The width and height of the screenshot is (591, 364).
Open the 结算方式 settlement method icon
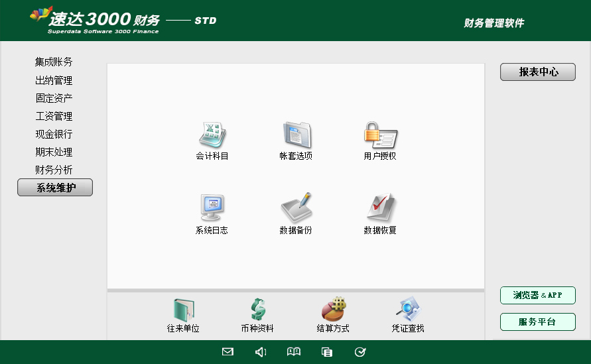334,309
